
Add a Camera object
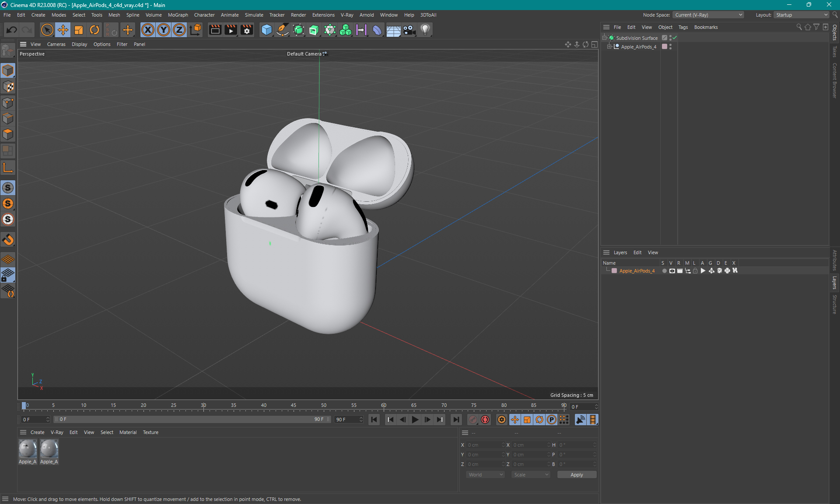[x=409, y=30]
